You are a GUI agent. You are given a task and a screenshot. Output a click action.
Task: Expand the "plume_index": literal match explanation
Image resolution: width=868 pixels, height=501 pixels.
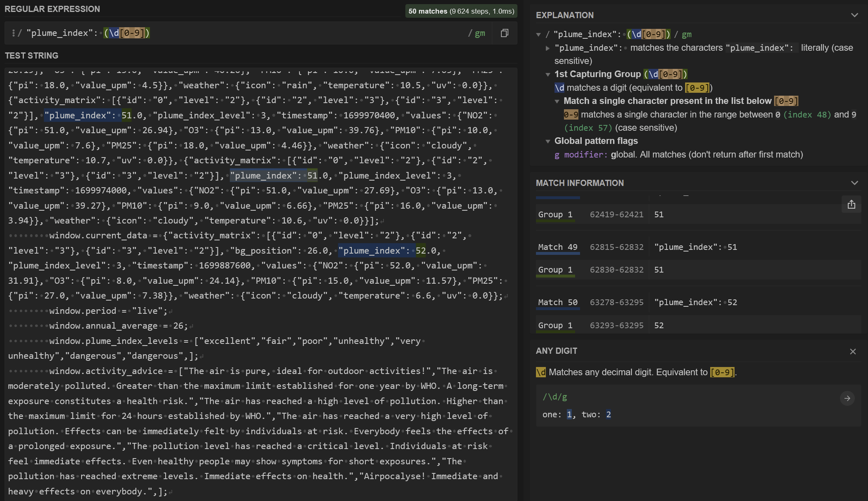(547, 48)
